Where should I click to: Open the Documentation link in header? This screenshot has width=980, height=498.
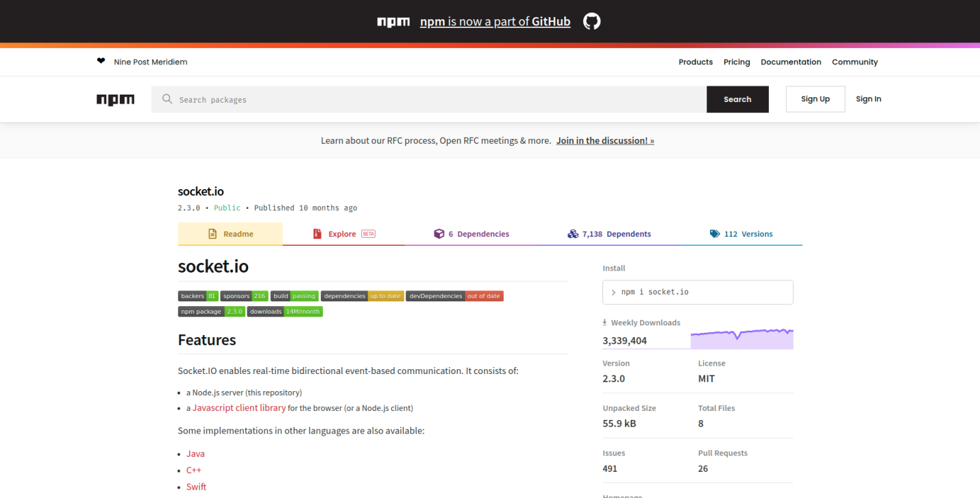pyautogui.click(x=791, y=62)
